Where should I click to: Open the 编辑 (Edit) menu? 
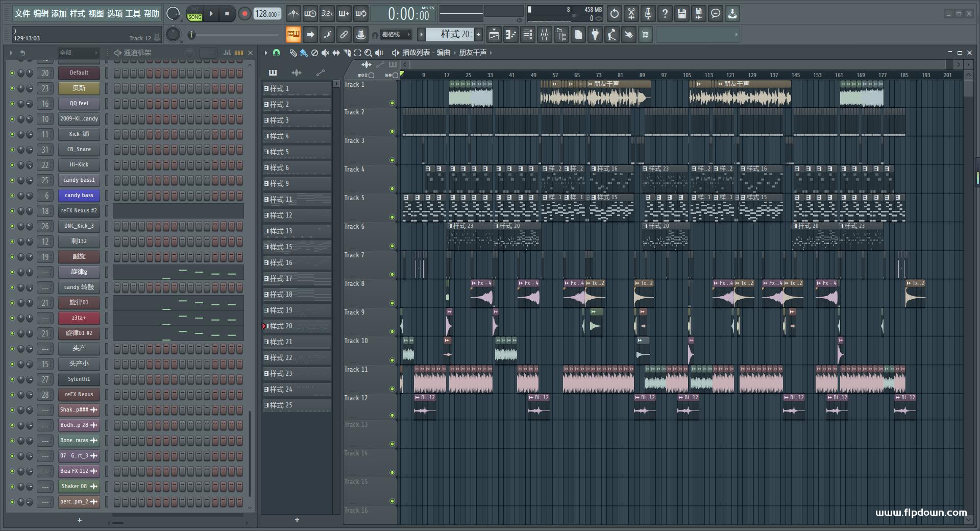coord(41,14)
